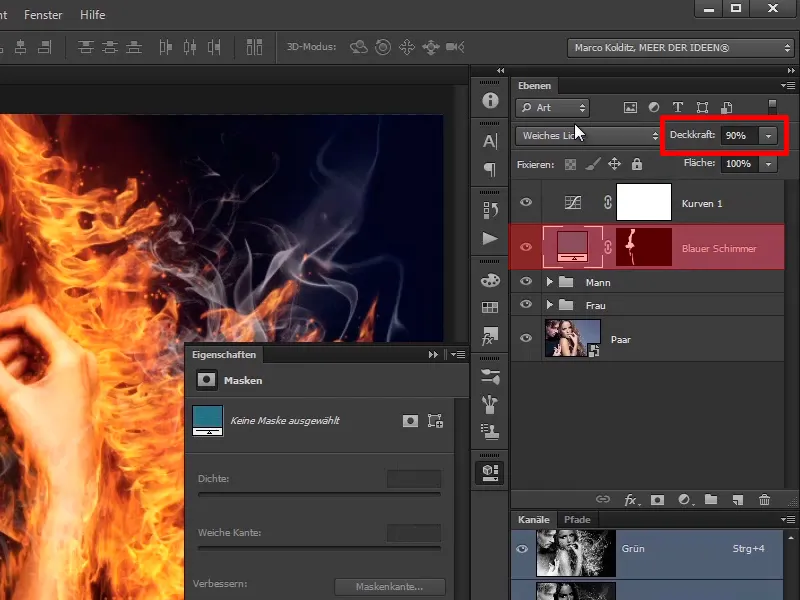Open the History panel icon
The image size is (800, 600).
(490, 210)
